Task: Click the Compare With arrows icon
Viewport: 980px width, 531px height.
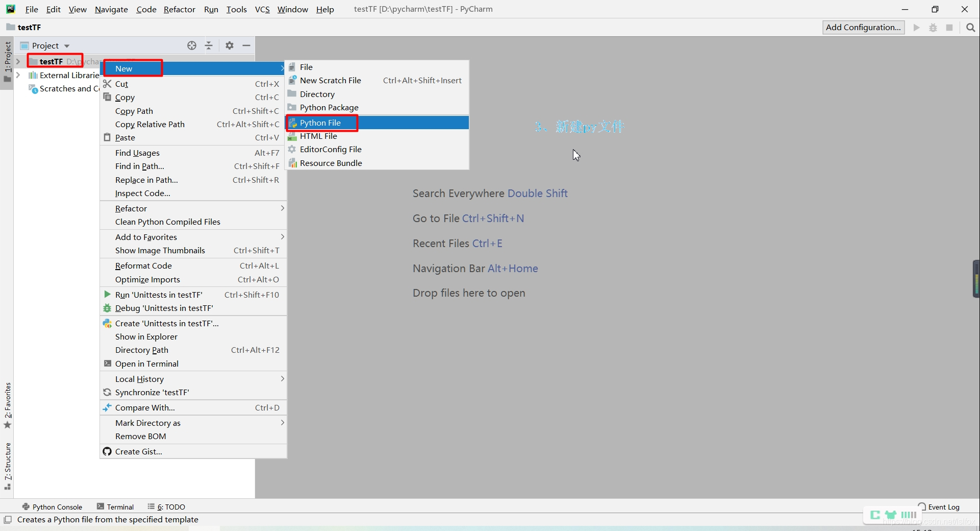Action: [x=107, y=407]
